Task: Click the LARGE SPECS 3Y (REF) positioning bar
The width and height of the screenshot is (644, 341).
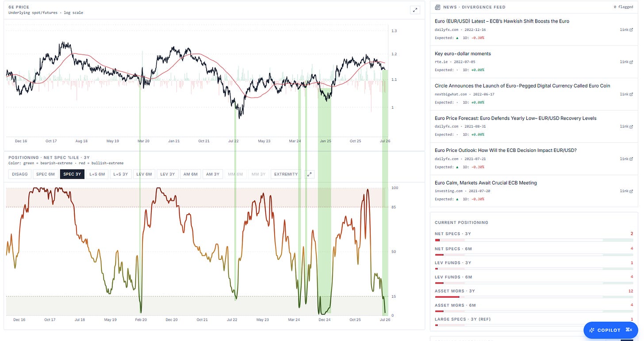Action: 534,325
